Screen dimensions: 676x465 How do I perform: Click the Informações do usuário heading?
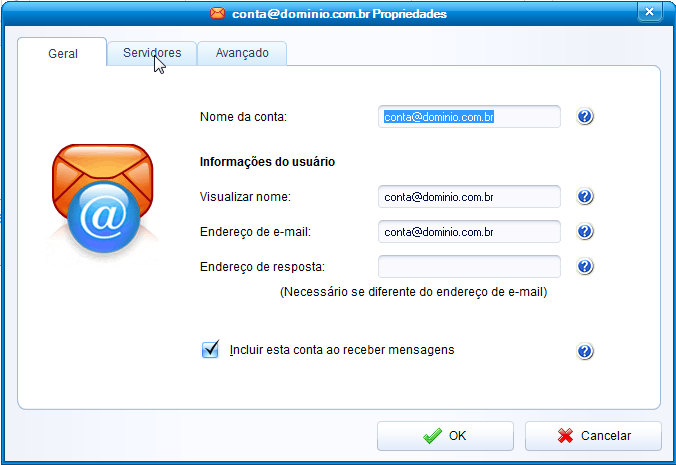point(267,162)
